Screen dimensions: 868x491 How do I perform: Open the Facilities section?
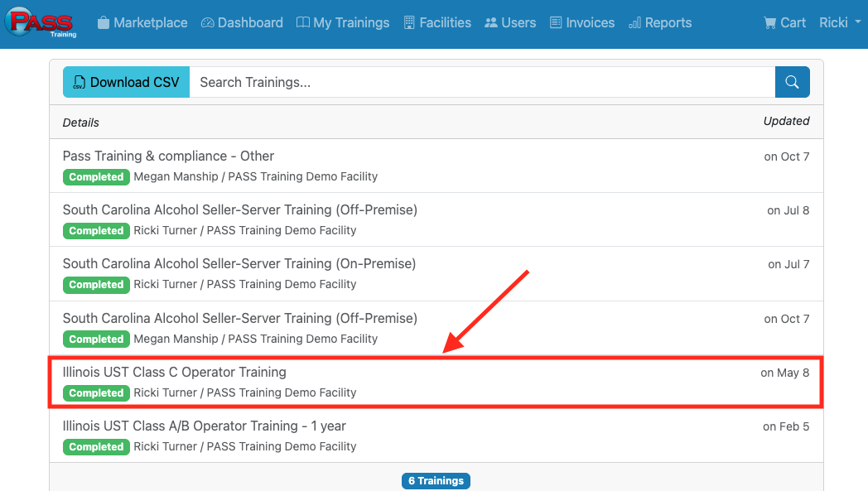[437, 22]
